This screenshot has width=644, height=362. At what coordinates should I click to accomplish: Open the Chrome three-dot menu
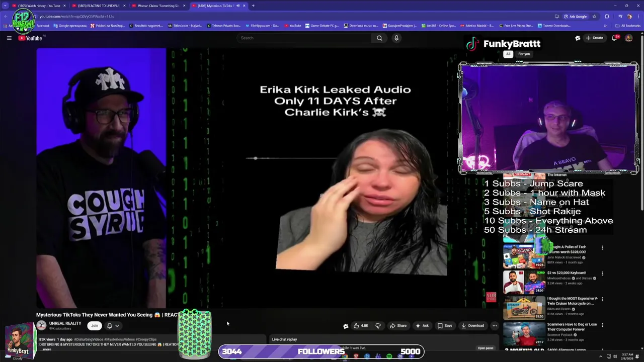(637, 16)
